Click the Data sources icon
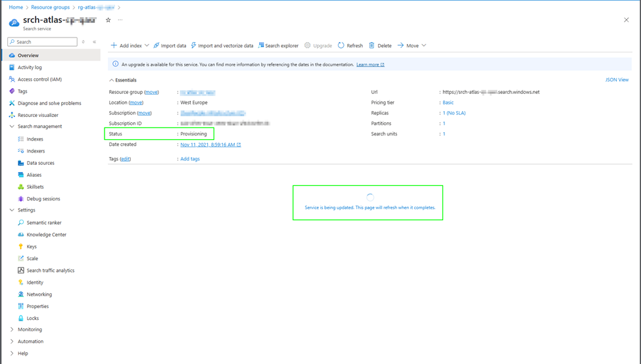 tap(21, 163)
